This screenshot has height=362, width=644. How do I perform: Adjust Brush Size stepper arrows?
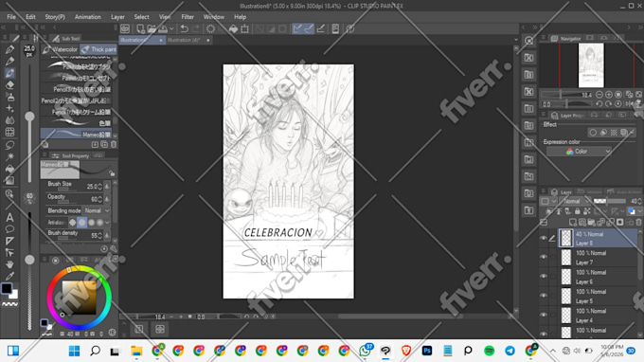coord(99,187)
